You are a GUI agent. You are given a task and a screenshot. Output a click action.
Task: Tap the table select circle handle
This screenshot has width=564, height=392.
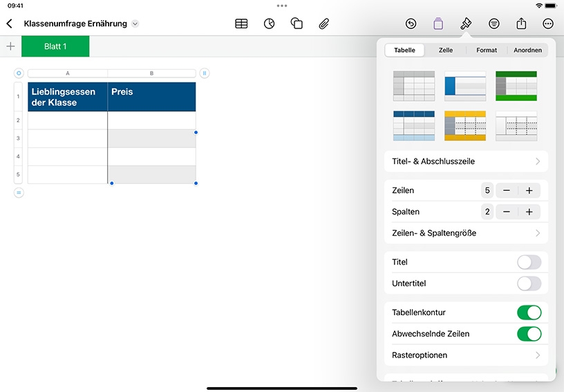(19, 73)
